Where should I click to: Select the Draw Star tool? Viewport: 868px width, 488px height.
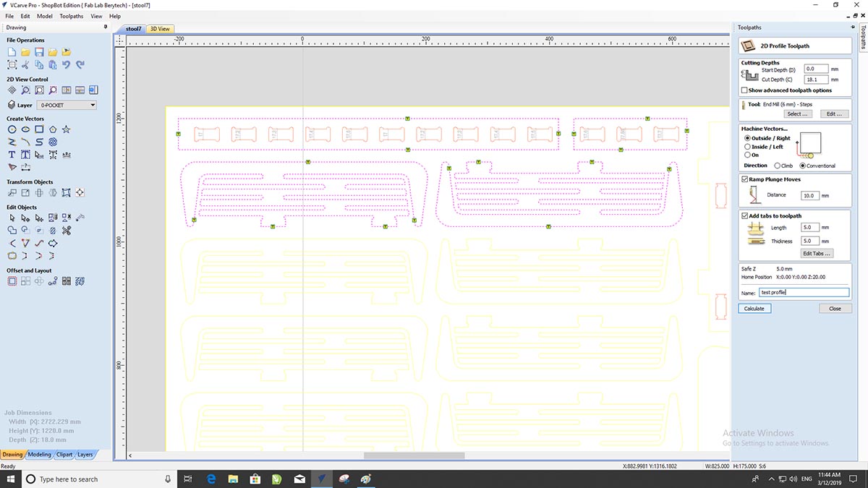(67, 129)
